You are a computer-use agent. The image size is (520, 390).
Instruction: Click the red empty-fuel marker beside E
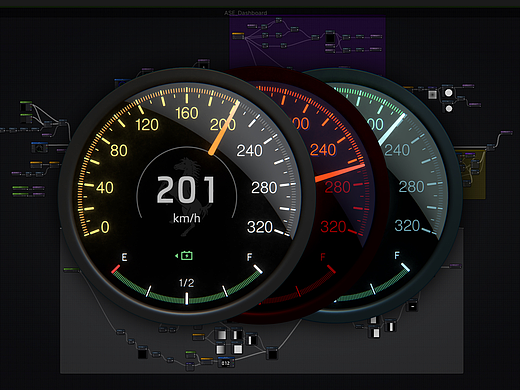pyautogui.click(x=115, y=269)
